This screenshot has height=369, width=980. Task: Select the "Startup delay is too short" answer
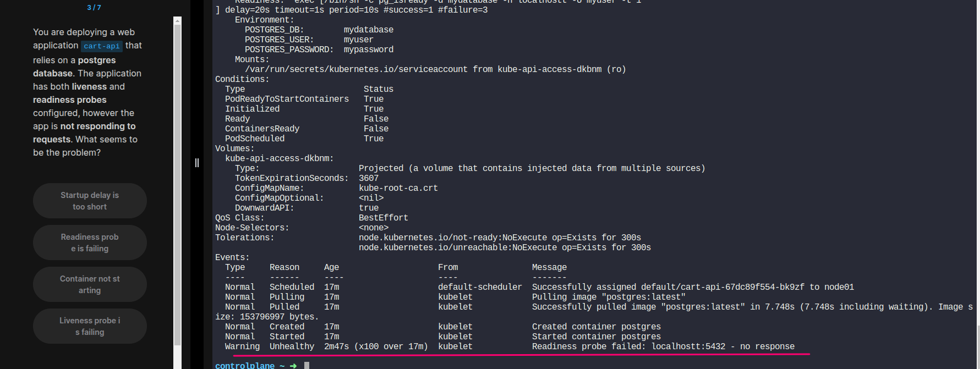tap(90, 201)
